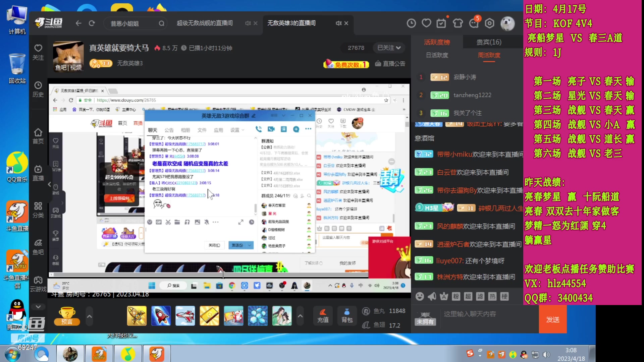Open the 预言 trophy icon
Image resolution: width=644 pixels, height=362 pixels.
(x=67, y=316)
